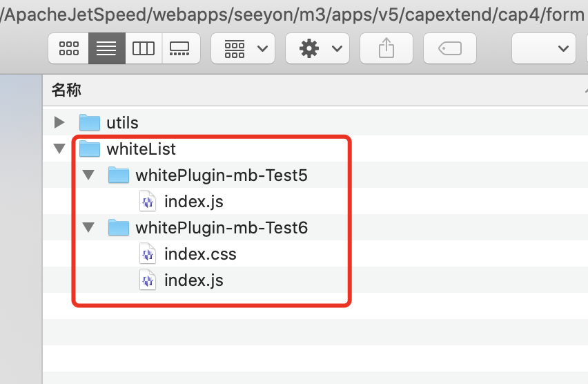
Task: Select index.js under whitePlugin-mb-Test6
Action: point(193,280)
